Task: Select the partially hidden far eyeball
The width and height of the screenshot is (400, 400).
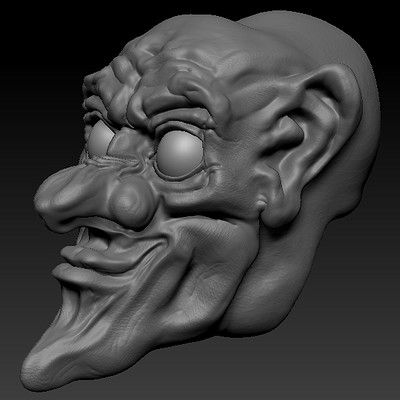Action: click(100, 138)
